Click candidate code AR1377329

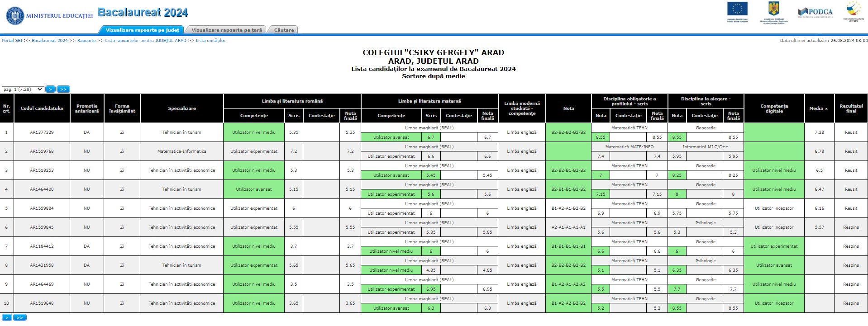[42, 132]
